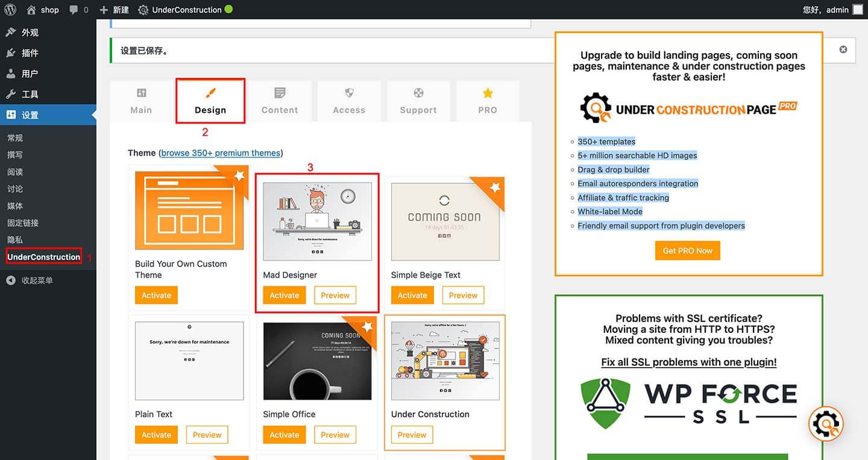The height and width of the screenshot is (460, 868).
Task: Click the 插件 plug icon
Action: pos(11,53)
